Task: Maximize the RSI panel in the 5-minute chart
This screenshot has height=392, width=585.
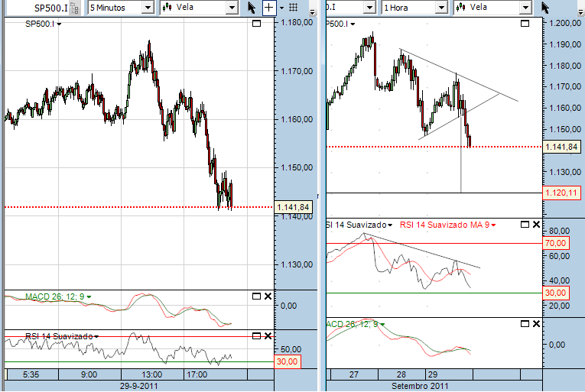Action: tap(257, 336)
